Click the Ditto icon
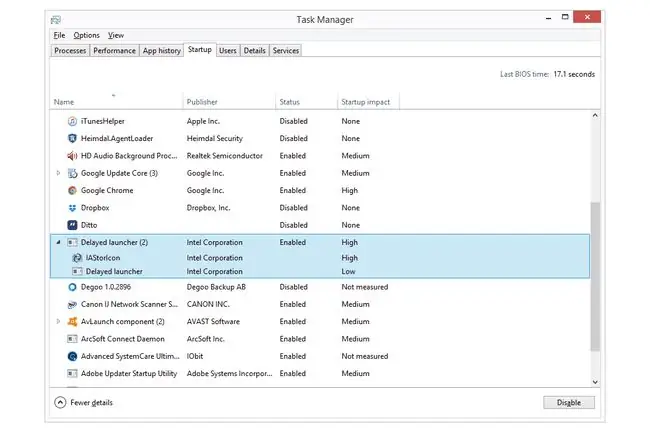650x433 pixels. (x=72, y=225)
